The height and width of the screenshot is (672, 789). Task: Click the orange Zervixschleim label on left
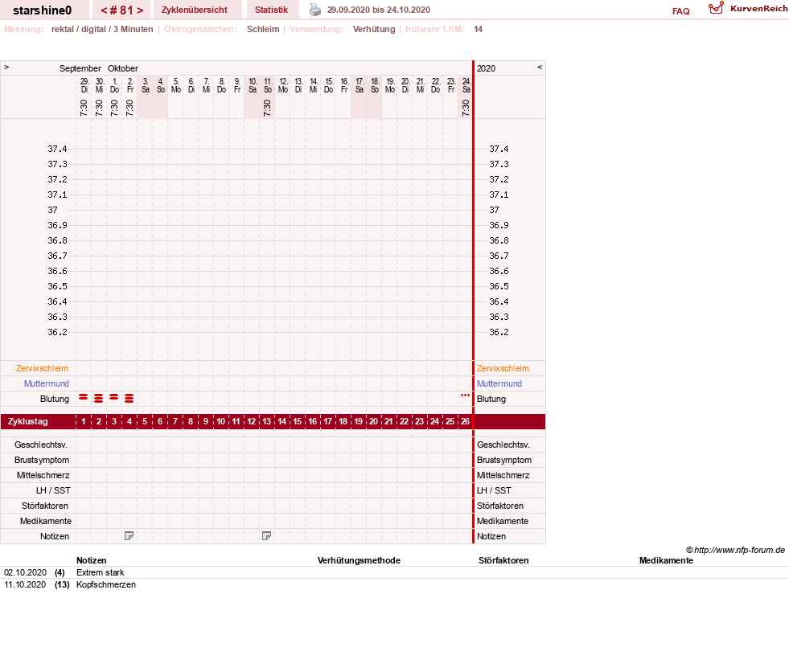[x=42, y=368]
